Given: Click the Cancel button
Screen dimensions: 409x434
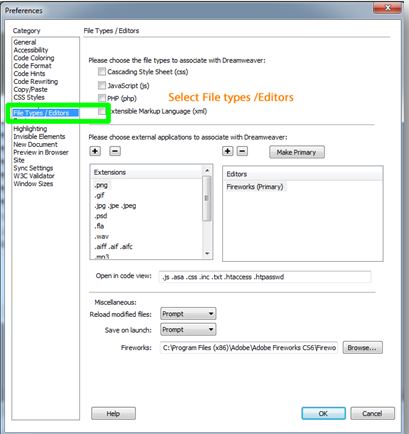Looking at the screenshot, I should tap(372, 414).
